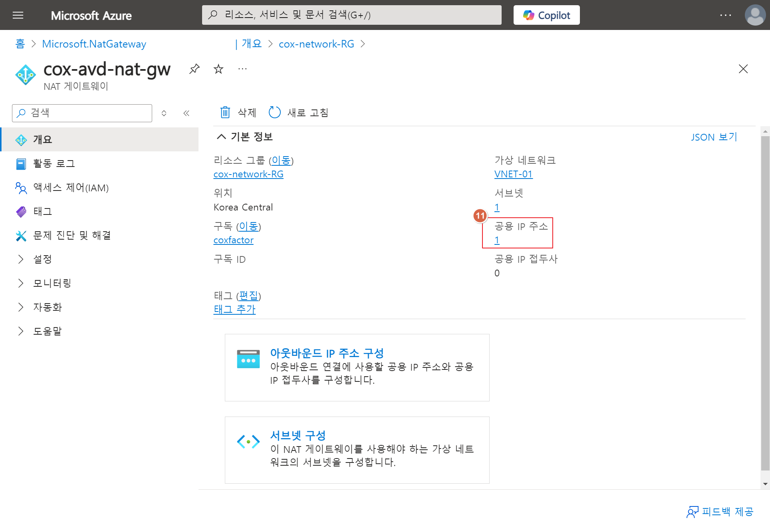The width and height of the screenshot is (770, 532).
Task: Click the feedback 피드백 제공 icon
Action: [x=693, y=512]
